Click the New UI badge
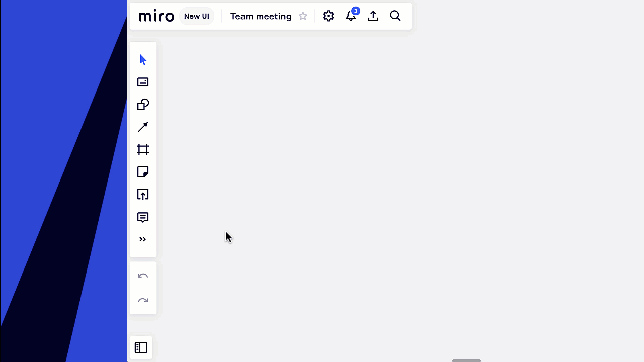 196,16
